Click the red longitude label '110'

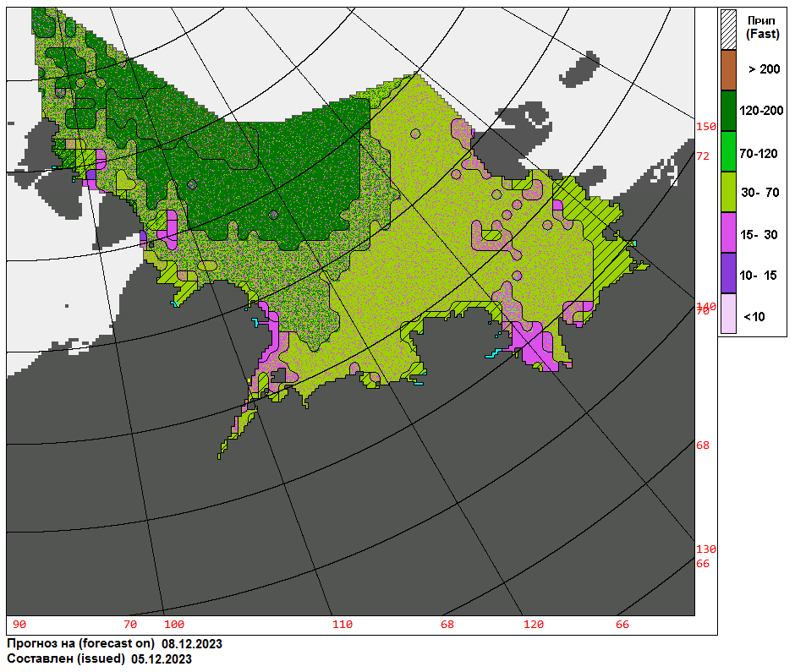tap(343, 625)
